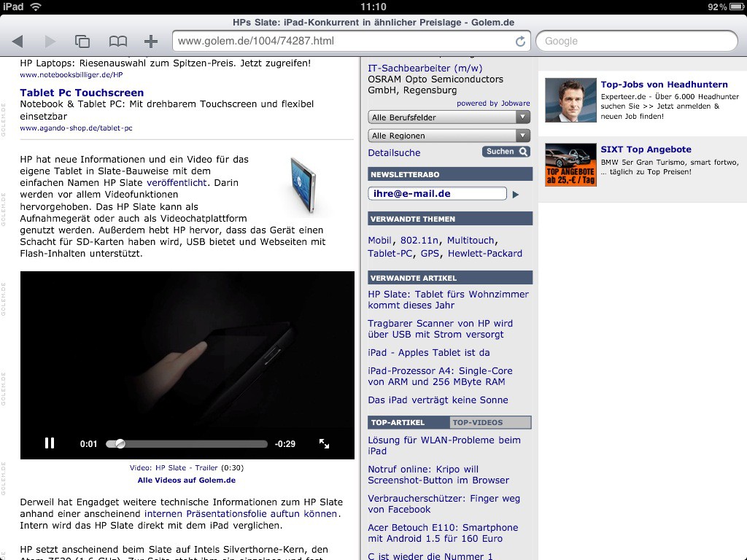Enter fullscreen on the HP Slate video

click(323, 443)
